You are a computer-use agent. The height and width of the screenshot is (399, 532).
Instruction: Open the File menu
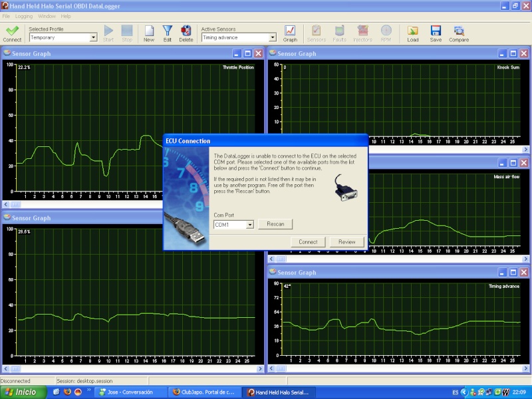coord(6,16)
